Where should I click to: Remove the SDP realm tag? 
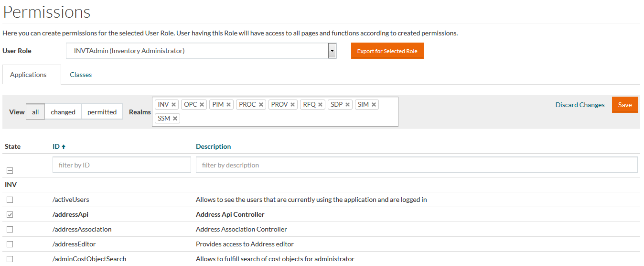tap(348, 105)
